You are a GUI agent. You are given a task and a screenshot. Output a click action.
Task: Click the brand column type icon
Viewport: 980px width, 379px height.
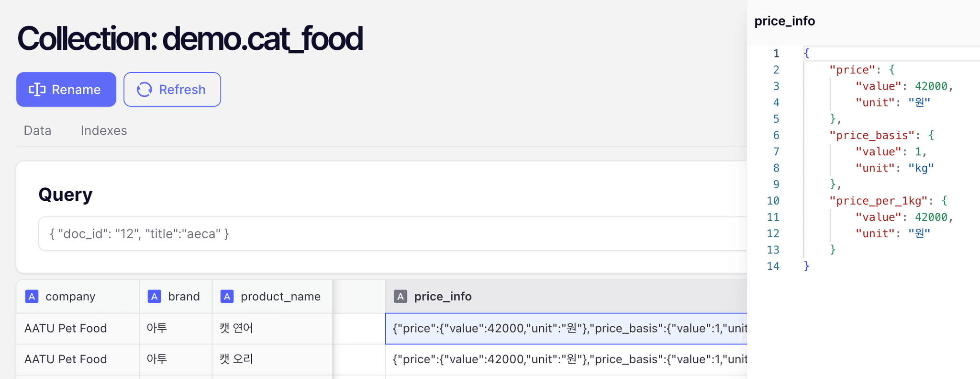pyautogui.click(x=154, y=297)
